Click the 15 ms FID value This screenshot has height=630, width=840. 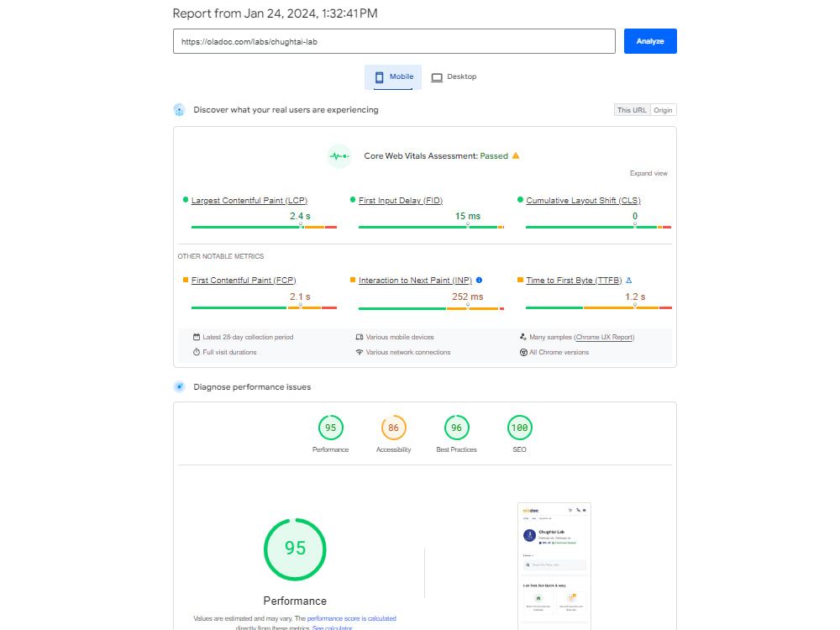click(x=468, y=216)
